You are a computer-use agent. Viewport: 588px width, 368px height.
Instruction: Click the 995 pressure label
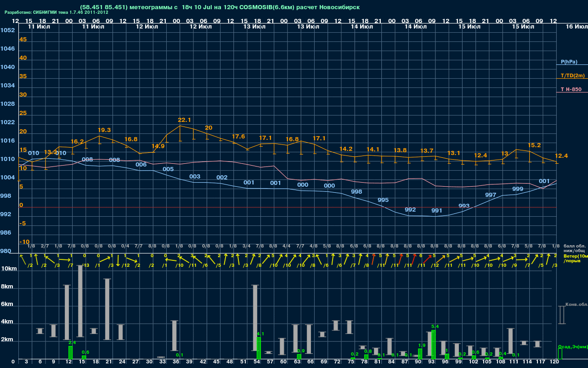(x=383, y=200)
